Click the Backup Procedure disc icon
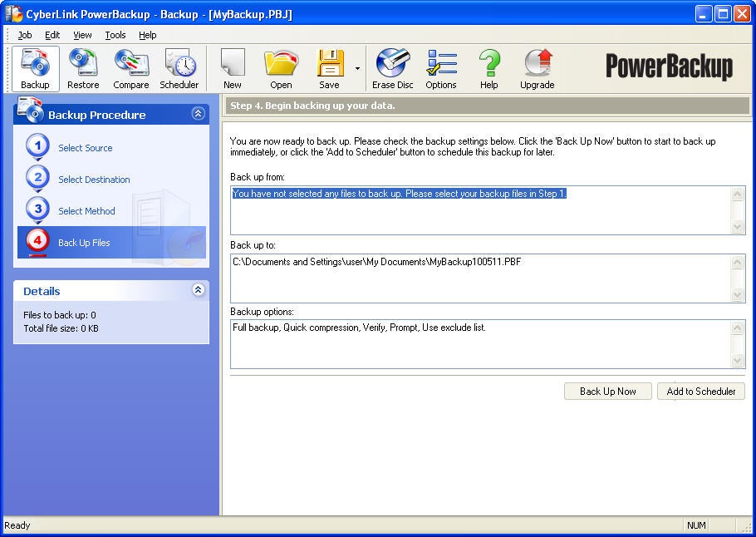 [31, 109]
